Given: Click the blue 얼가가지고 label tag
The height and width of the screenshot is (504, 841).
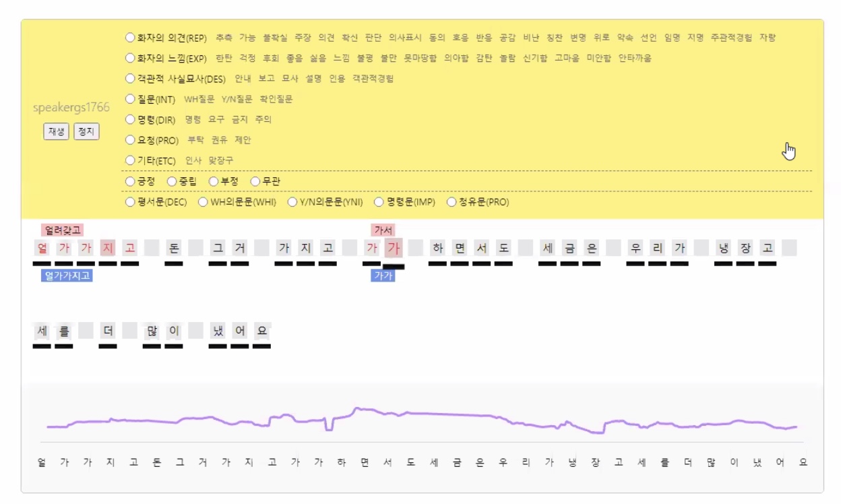Looking at the screenshot, I should point(67,276).
